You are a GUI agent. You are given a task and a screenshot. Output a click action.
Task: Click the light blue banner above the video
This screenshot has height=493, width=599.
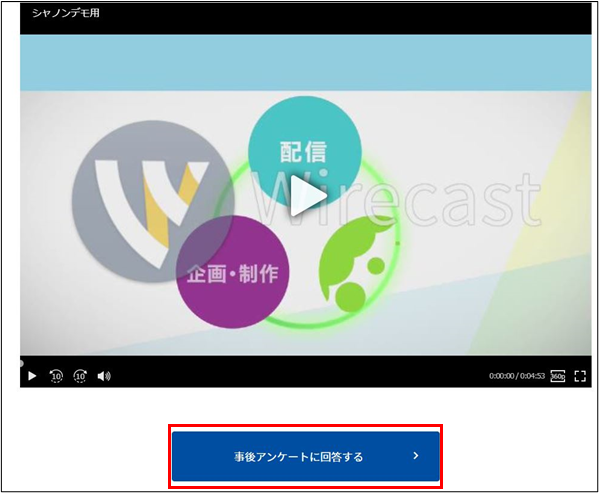(306, 63)
